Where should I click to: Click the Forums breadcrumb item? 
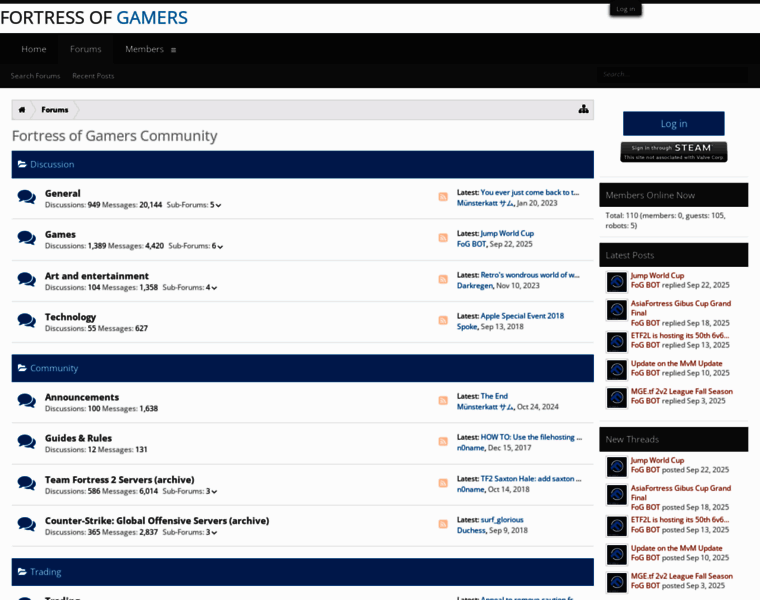pos(55,110)
